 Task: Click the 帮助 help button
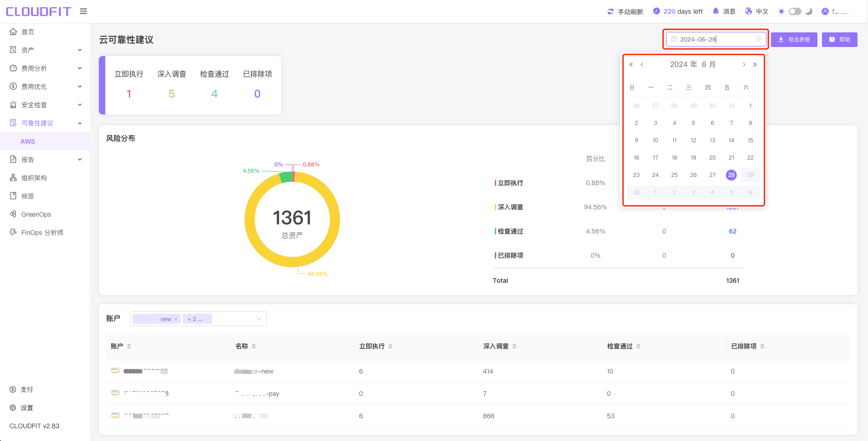pos(839,40)
